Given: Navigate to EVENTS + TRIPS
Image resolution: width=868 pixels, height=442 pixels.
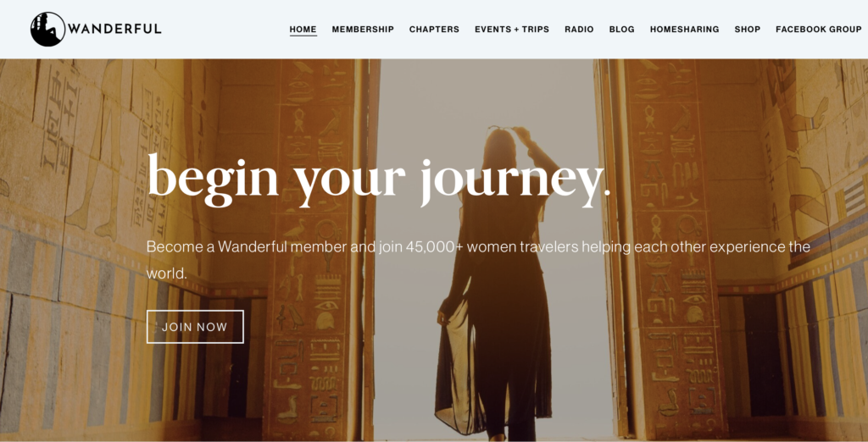Looking at the screenshot, I should (x=511, y=30).
